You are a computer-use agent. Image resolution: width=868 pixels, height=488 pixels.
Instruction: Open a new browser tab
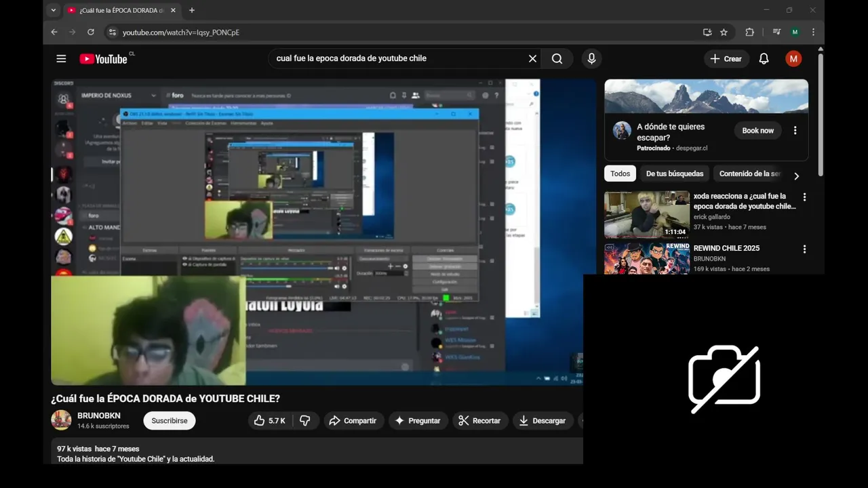(x=192, y=10)
